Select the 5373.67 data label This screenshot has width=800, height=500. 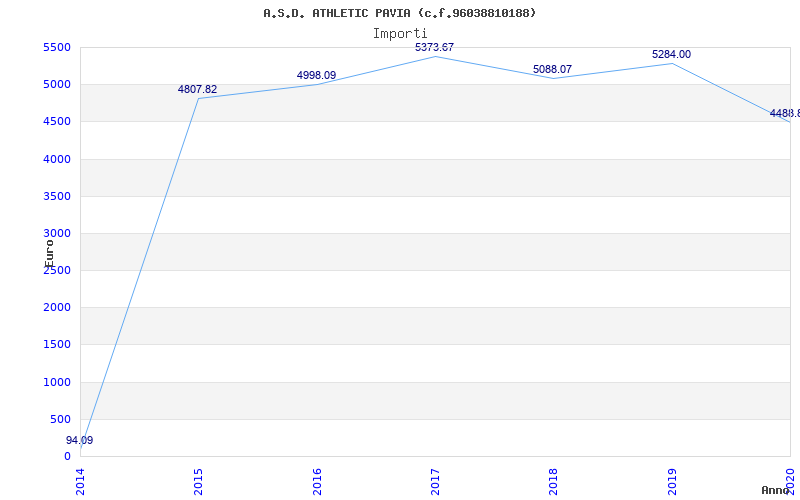click(x=434, y=47)
